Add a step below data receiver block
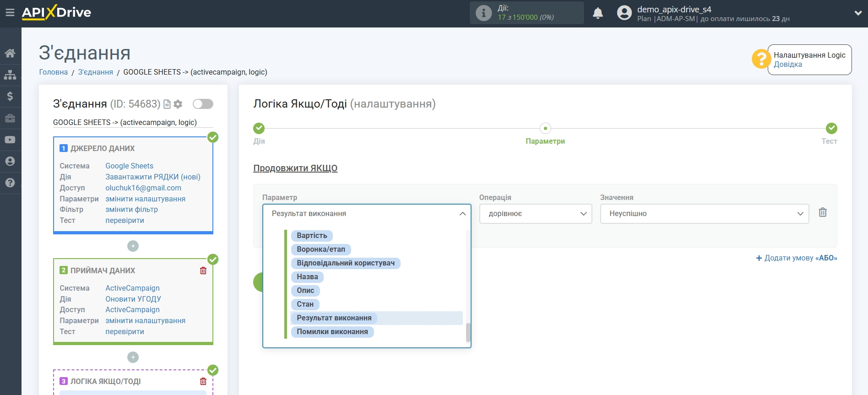Screen dimensions: 868x395 133,357
